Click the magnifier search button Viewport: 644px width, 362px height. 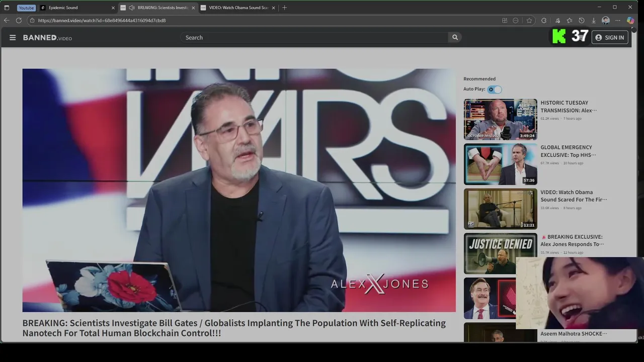pyautogui.click(x=455, y=38)
